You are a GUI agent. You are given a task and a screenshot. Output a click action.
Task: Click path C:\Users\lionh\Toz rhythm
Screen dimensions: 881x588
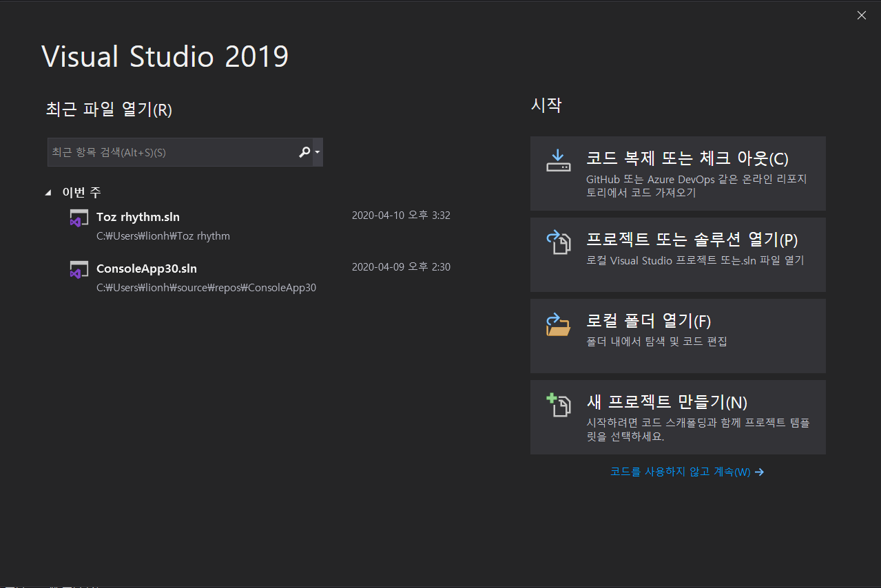(x=163, y=236)
